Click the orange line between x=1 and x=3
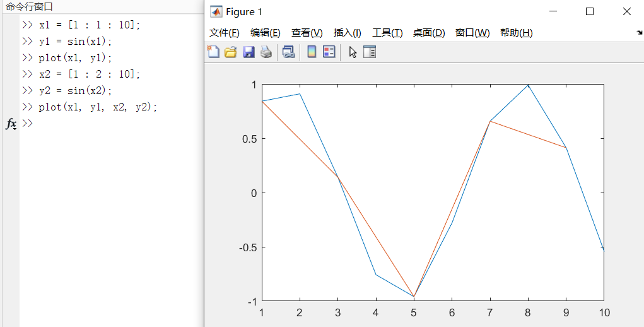Image resolution: width=644 pixels, height=327 pixels. [x=300, y=140]
